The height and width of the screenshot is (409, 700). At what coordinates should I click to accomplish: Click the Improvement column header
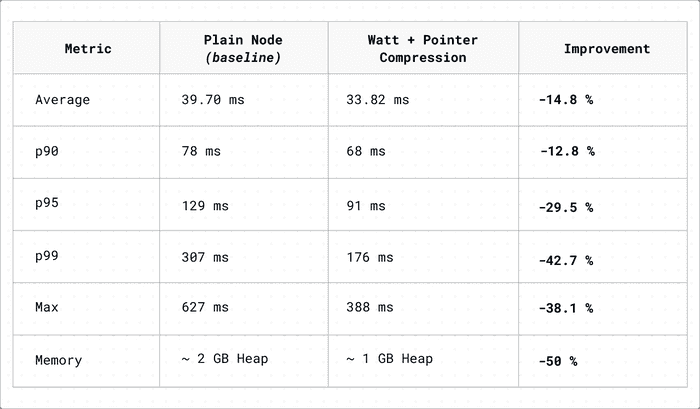tap(606, 49)
